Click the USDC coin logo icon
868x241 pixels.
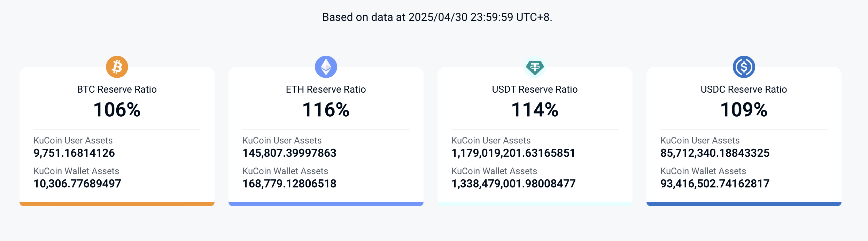point(744,67)
